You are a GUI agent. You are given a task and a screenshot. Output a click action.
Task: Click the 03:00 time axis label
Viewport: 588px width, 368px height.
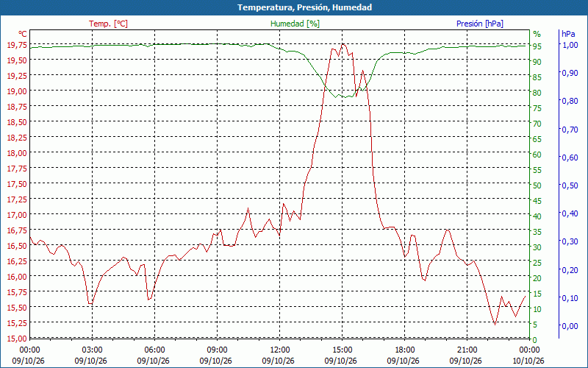[x=93, y=350]
